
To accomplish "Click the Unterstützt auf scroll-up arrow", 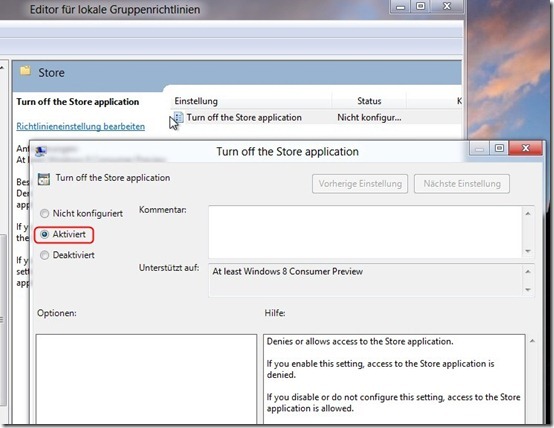I will (x=528, y=271).
